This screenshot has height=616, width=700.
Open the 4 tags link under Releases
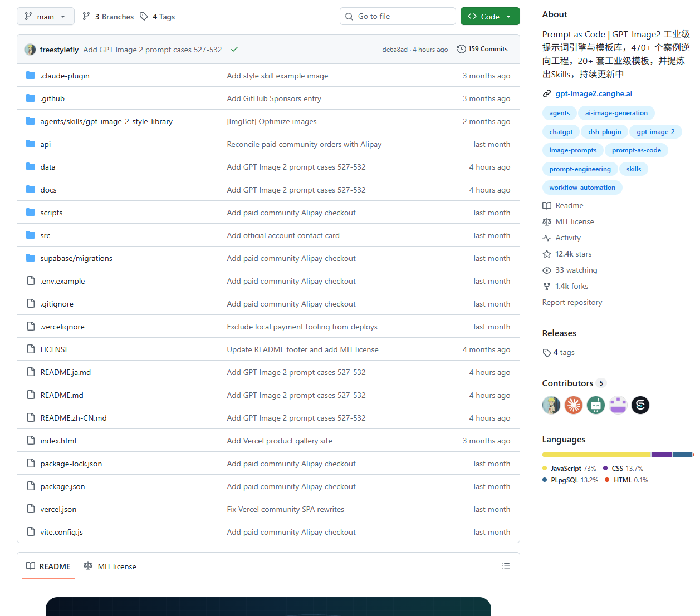(559, 352)
